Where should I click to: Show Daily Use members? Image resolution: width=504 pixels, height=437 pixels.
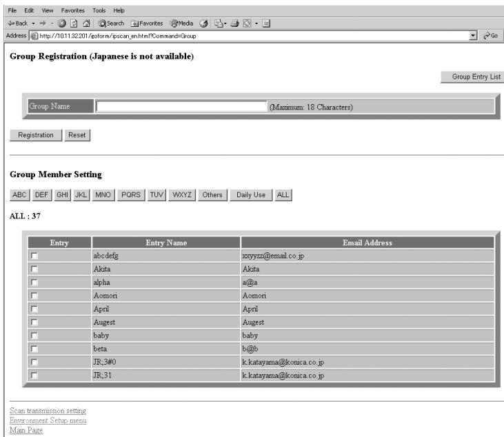pyautogui.click(x=251, y=195)
